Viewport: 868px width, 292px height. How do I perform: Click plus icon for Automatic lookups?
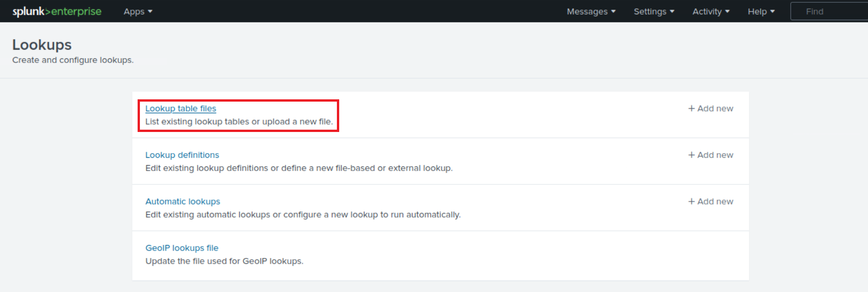pyautogui.click(x=691, y=201)
